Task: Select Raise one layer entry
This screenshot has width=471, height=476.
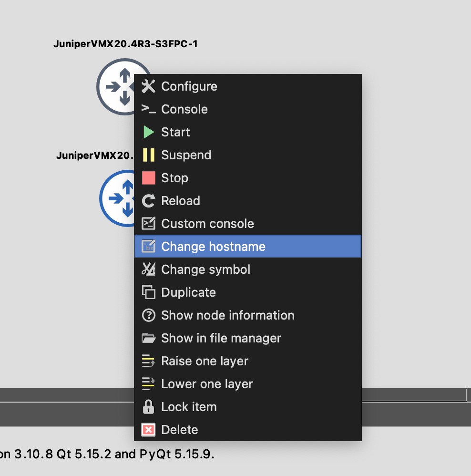Action: coord(248,361)
